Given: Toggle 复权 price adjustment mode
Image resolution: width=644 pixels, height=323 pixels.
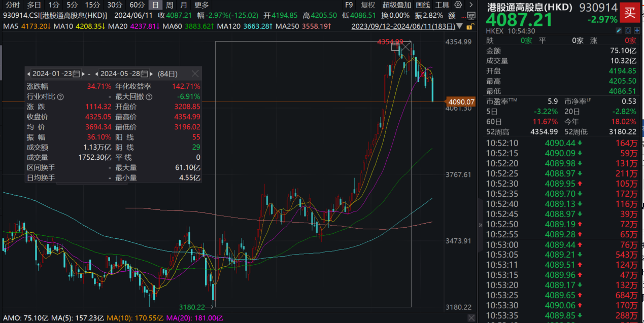Looking at the screenshot, I should click(x=367, y=5).
